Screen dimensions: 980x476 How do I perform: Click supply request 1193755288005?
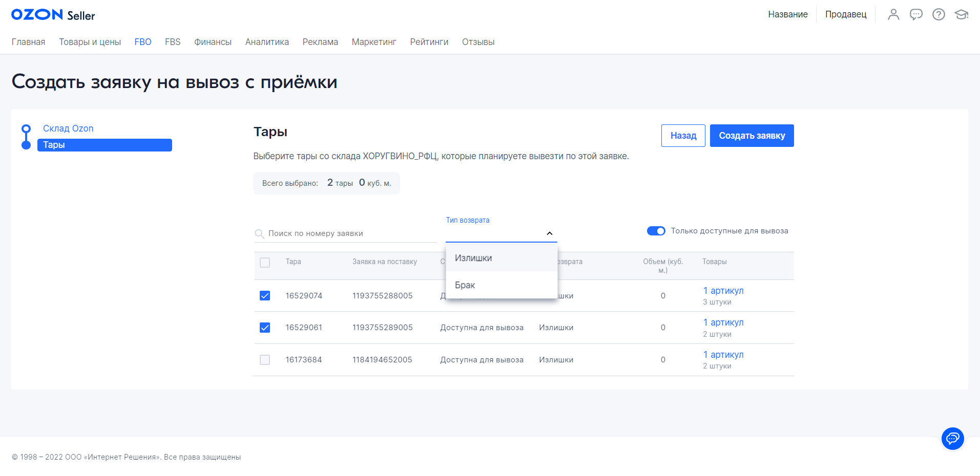(383, 296)
